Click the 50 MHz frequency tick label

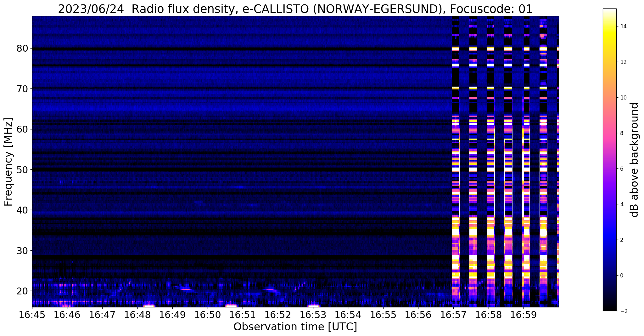(x=23, y=170)
